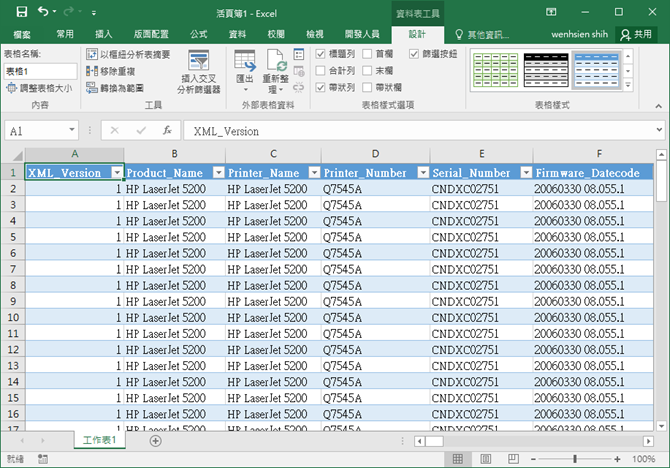Select the black table style thumbnail

pos(546,70)
